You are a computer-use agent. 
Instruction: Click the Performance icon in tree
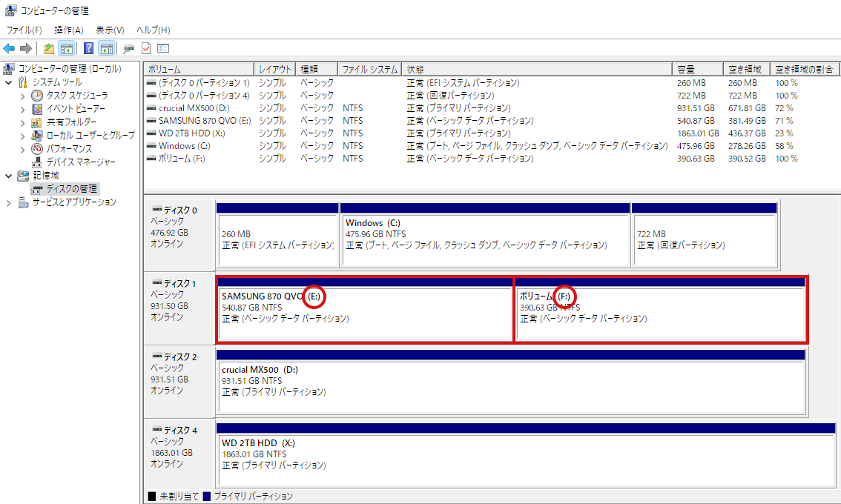pyautogui.click(x=37, y=148)
